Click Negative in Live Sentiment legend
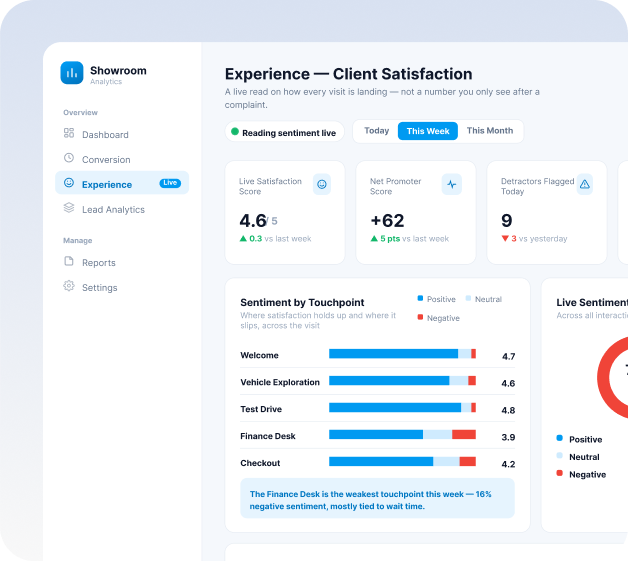 (581, 475)
